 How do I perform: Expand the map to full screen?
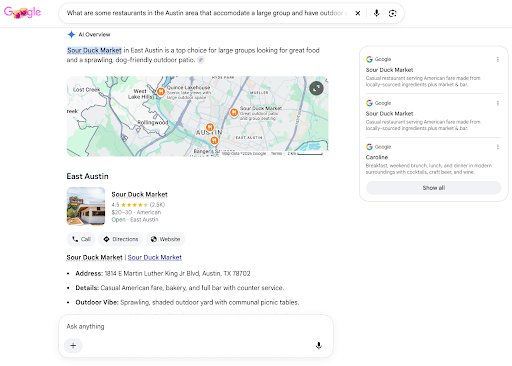tap(316, 88)
